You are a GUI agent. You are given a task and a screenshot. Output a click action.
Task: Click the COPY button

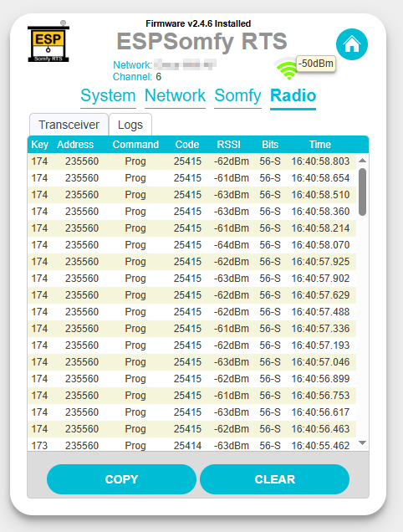click(x=121, y=479)
